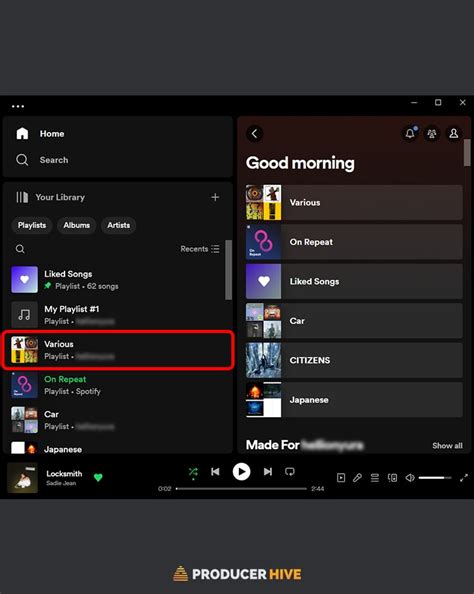Open On Repeat card under Good morning
The height and width of the screenshot is (594, 474).
(354, 242)
